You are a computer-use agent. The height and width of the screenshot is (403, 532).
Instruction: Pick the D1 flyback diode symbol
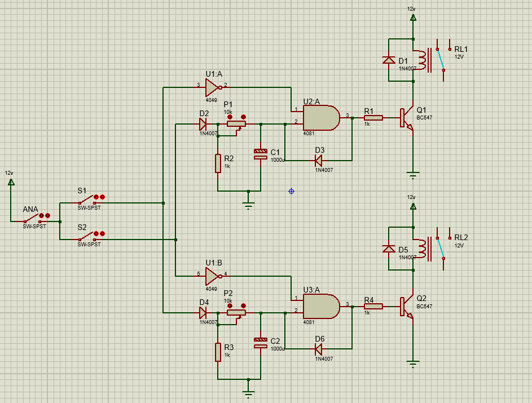coord(389,60)
